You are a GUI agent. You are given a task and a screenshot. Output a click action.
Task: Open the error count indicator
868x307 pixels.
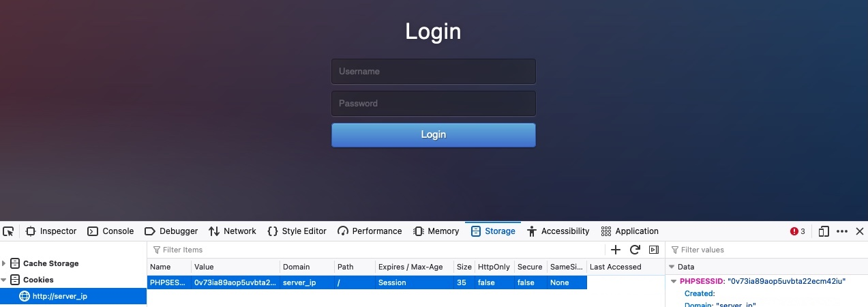(x=798, y=231)
